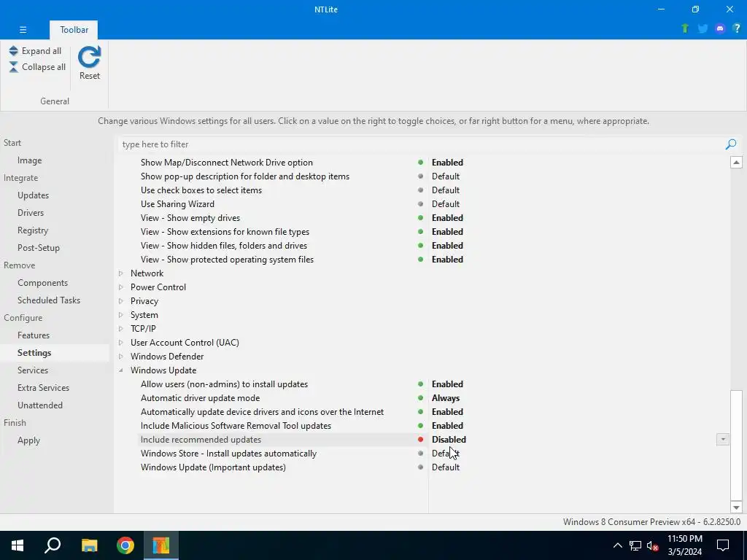The image size is (747, 560).
Task: Focus the 'type here to filter' field
Action: coord(422,144)
